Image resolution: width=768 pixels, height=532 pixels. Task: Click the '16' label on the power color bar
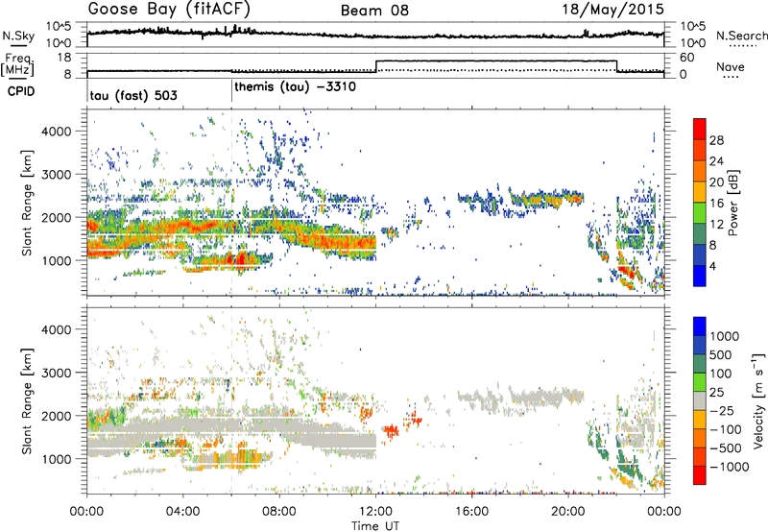coord(716,204)
